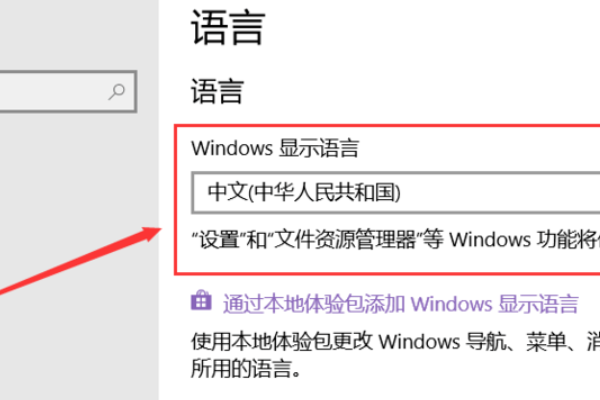Open the Windows 显示语言 dropdown
Viewport: 600px width, 400px height.
coord(396,193)
